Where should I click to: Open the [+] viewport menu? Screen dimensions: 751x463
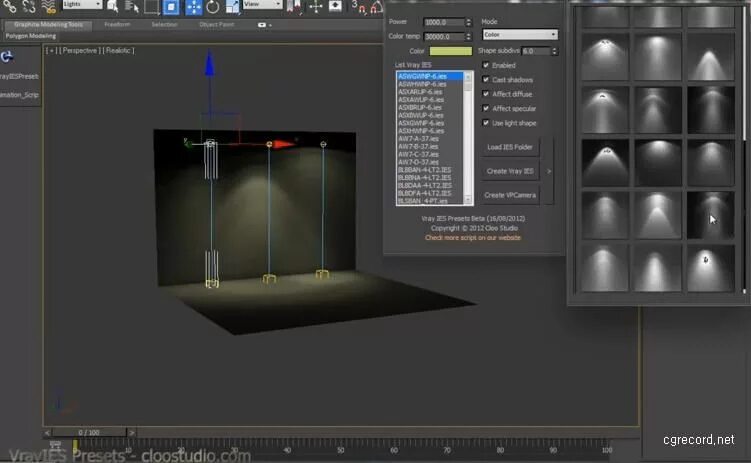51,50
